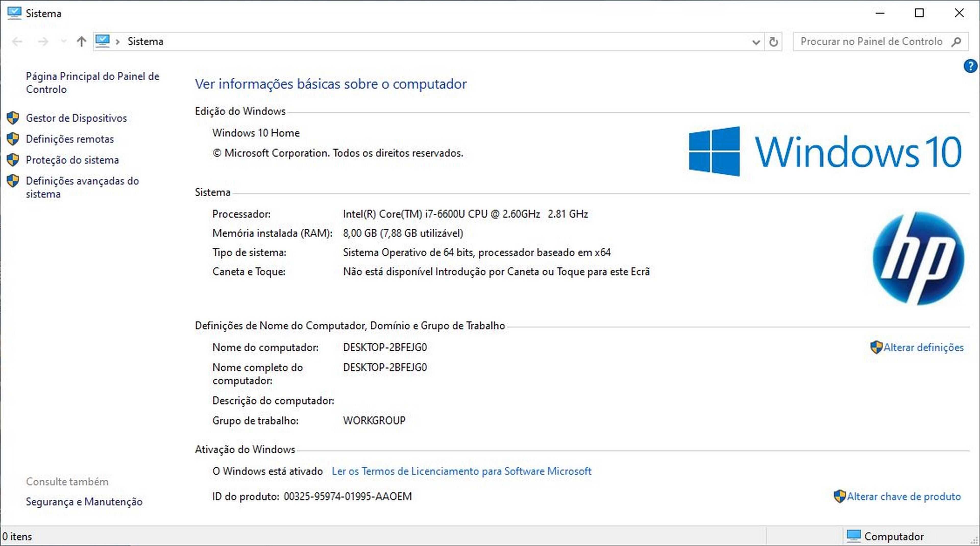
Task: Click the forward navigation arrow
Action: click(x=43, y=41)
